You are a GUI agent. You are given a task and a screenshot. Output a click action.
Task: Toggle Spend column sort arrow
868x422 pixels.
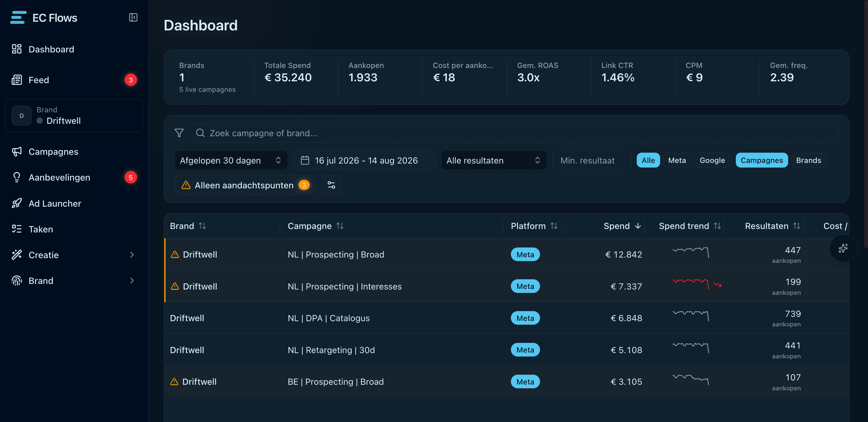point(638,226)
